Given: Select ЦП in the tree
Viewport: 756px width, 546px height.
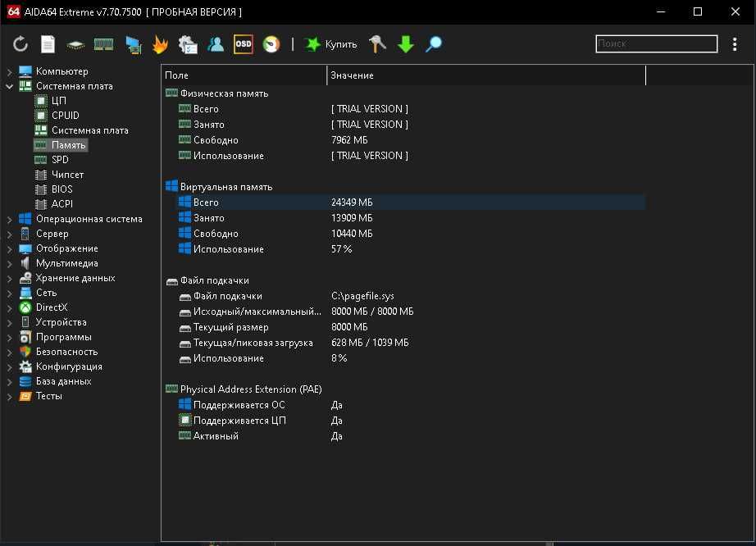Looking at the screenshot, I should (x=59, y=101).
